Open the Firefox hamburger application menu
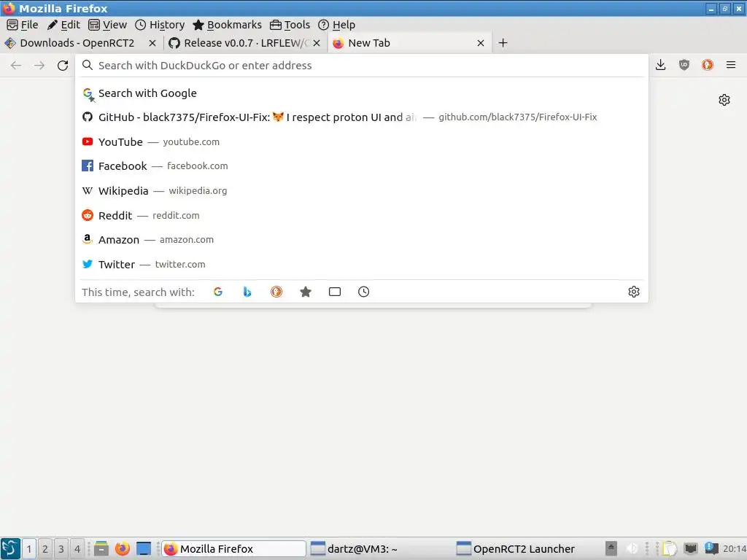This screenshot has height=560, width=747. [x=731, y=65]
